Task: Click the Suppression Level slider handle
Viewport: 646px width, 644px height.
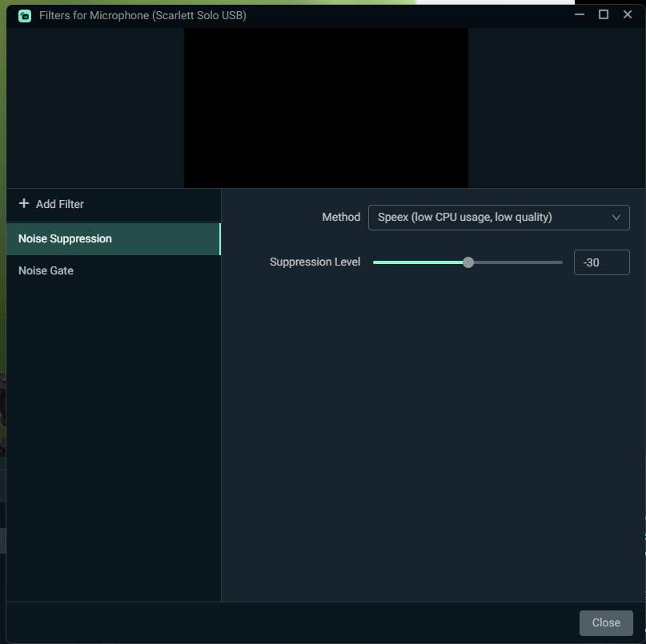Action: pos(468,262)
